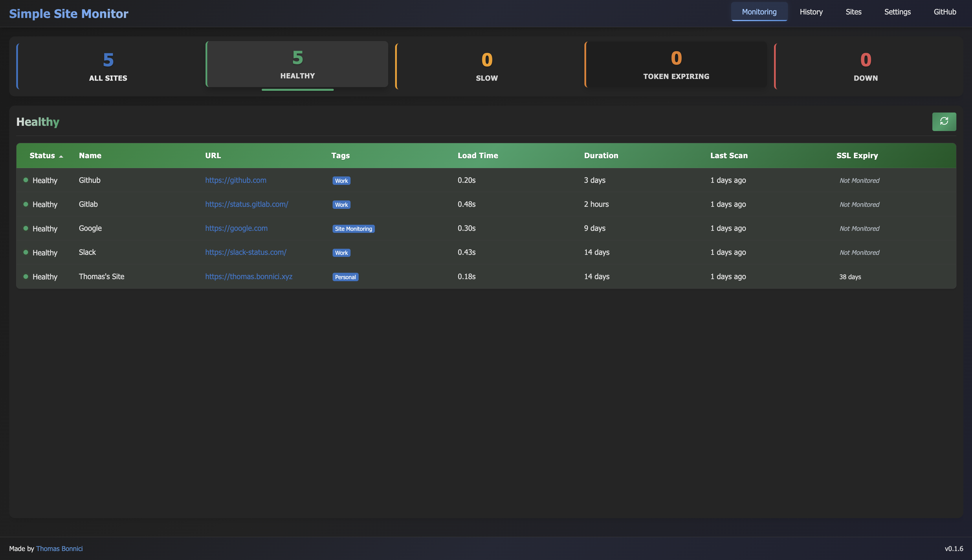Click the Healthy section heading
This screenshot has height=560, width=972.
pos(38,122)
